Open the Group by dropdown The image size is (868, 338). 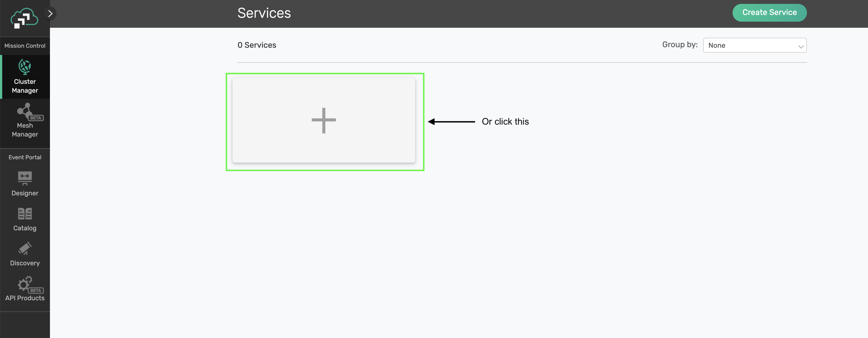[755, 45]
